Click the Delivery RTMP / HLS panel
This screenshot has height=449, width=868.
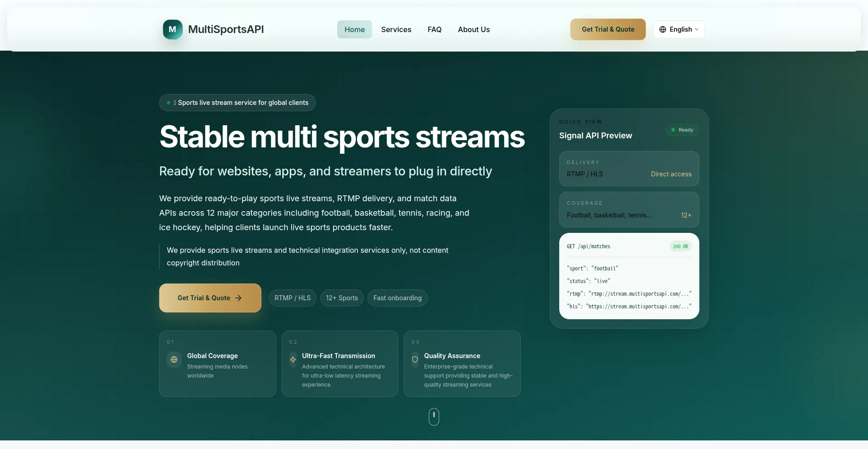coord(629,169)
